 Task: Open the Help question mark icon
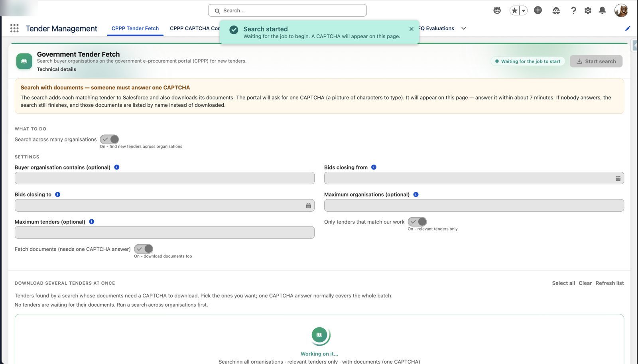pos(573,10)
